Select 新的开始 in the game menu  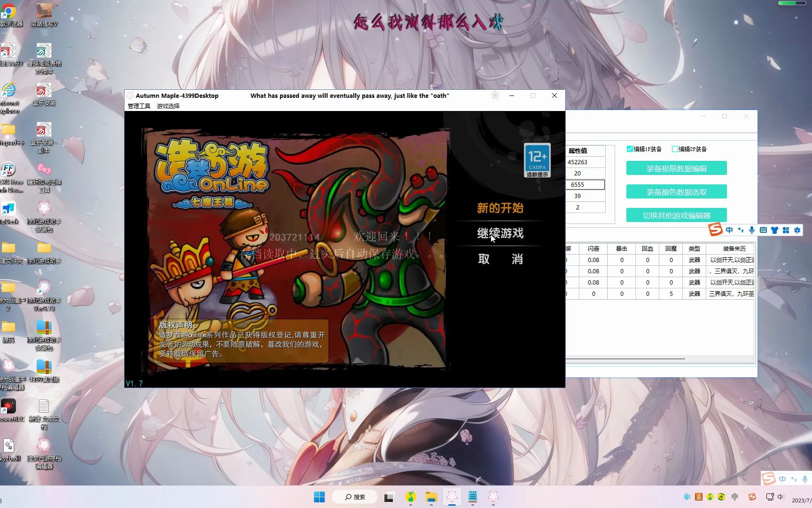500,208
